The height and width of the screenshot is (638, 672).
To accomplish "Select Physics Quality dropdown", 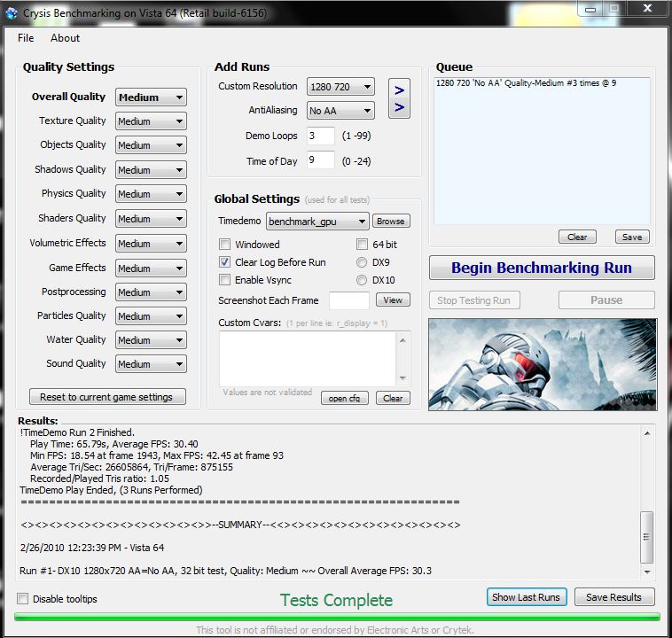I will coord(151,194).
